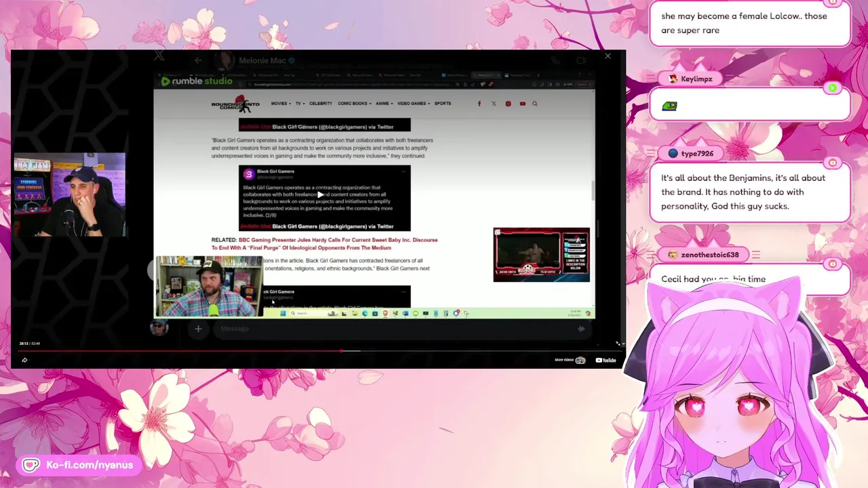The image size is (868, 488).
Task: Open the site's YouTube icon
Action: pos(522,104)
